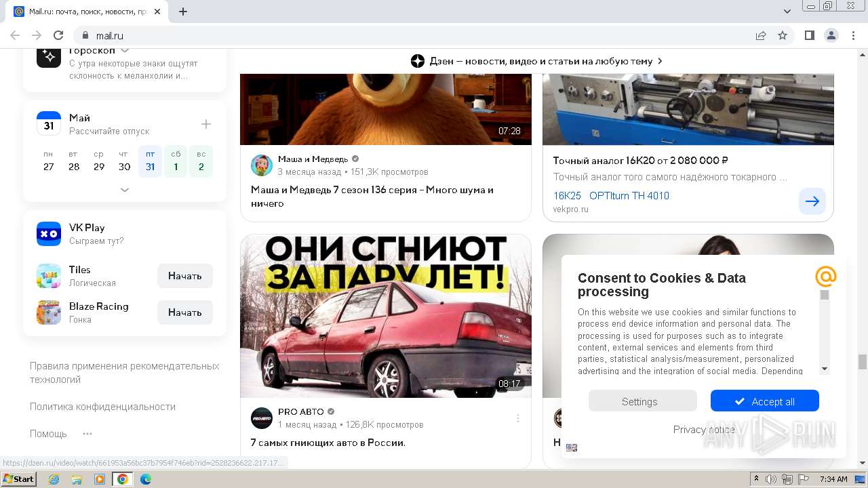The image size is (868, 488).
Task: Open Маша и Медведь 7 сезон title
Action: 372,197
